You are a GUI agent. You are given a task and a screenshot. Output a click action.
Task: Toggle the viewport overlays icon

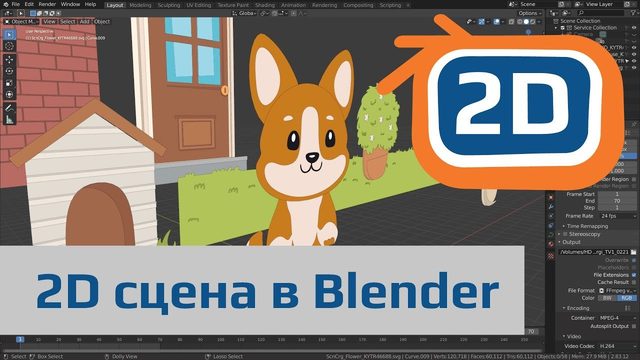pyautogui.click(x=497, y=22)
